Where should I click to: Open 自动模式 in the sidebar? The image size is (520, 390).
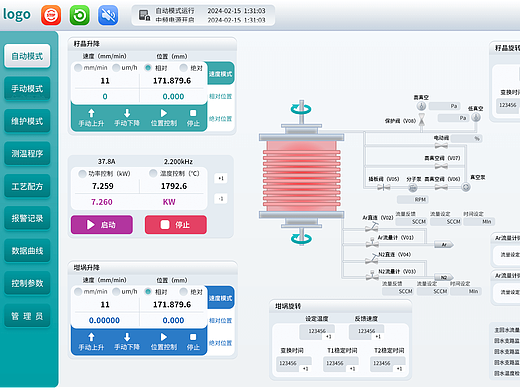27,56
